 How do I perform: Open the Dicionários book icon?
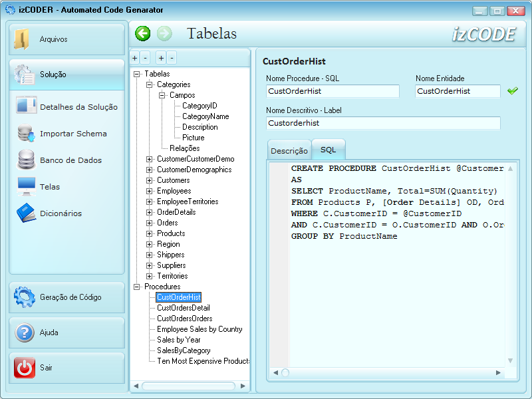26,213
